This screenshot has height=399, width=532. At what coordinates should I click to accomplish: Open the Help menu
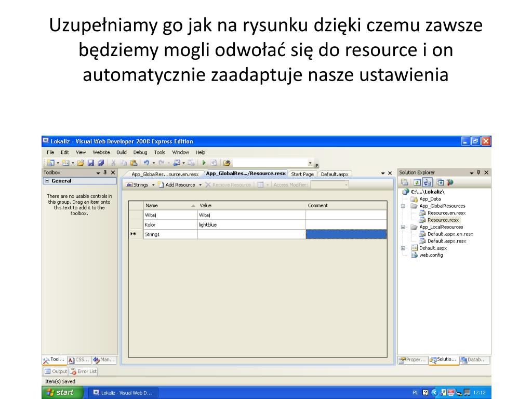(201, 152)
